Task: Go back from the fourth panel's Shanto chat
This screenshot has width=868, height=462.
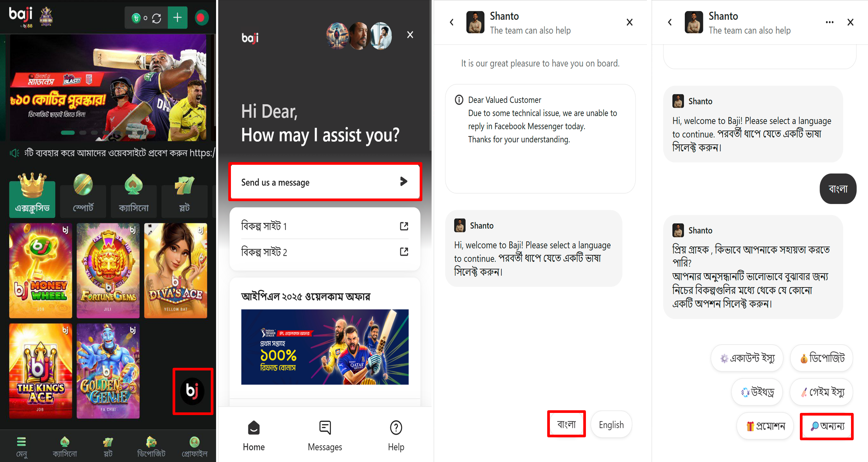Action: pos(670,22)
